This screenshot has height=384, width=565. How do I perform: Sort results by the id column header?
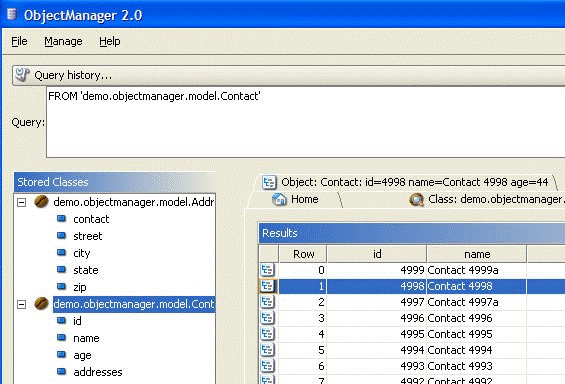pos(377,254)
